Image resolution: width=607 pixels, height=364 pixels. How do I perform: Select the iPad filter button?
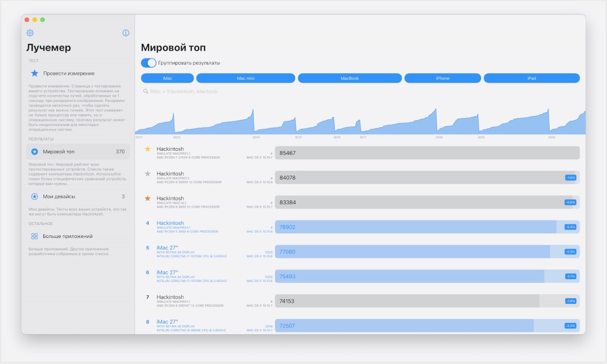click(x=531, y=78)
